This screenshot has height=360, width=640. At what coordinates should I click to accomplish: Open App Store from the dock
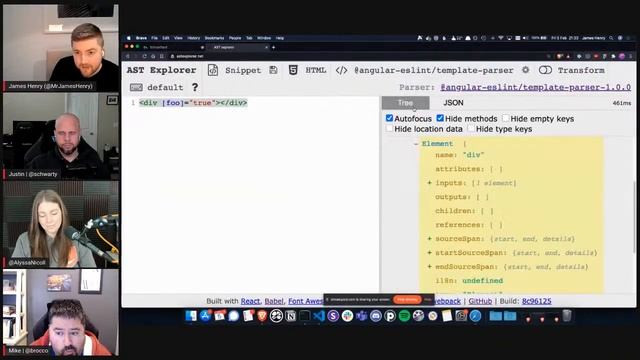[205, 316]
